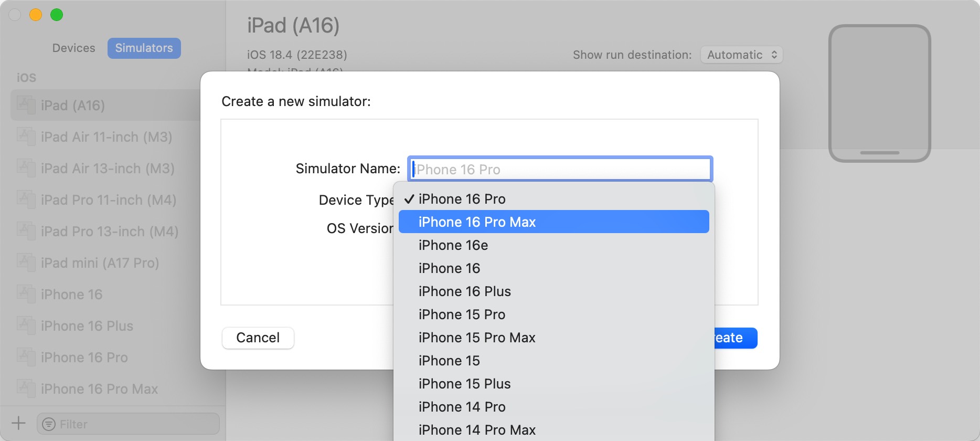Open Show run destination Automatic dropdown
Screen dimensions: 980x441
tap(741, 55)
